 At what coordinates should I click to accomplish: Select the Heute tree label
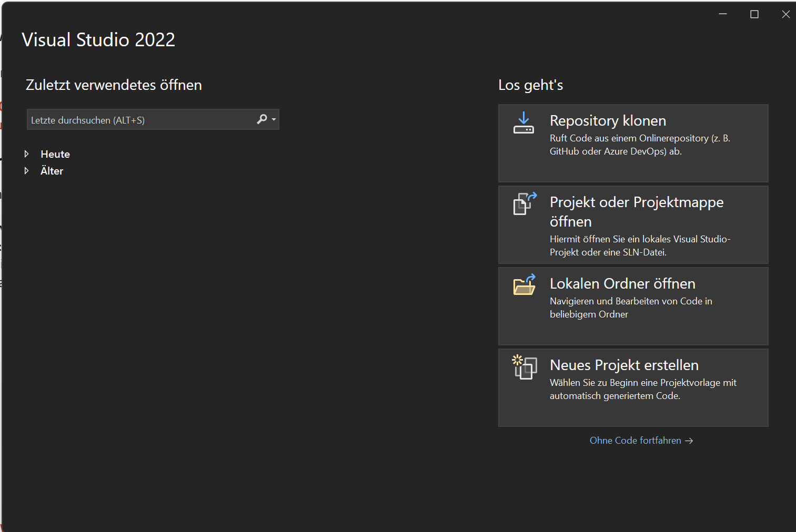click(55, 154)
